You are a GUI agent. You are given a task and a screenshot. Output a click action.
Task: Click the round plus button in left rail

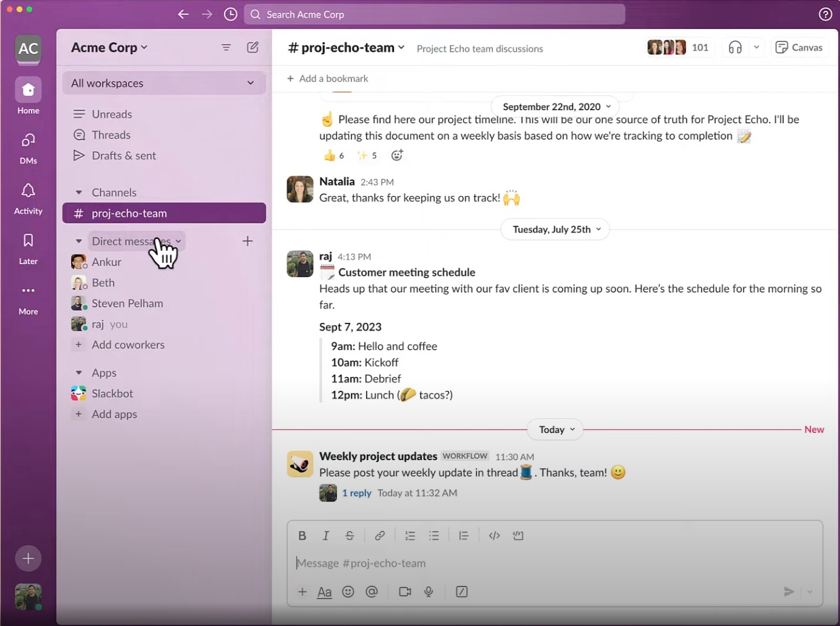coord(29,559)
